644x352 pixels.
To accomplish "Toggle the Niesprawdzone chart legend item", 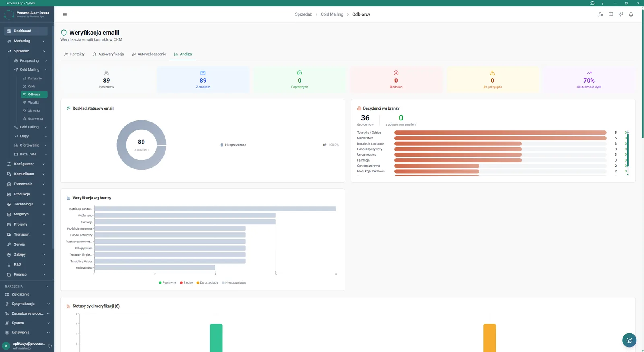I will (234, 283).
